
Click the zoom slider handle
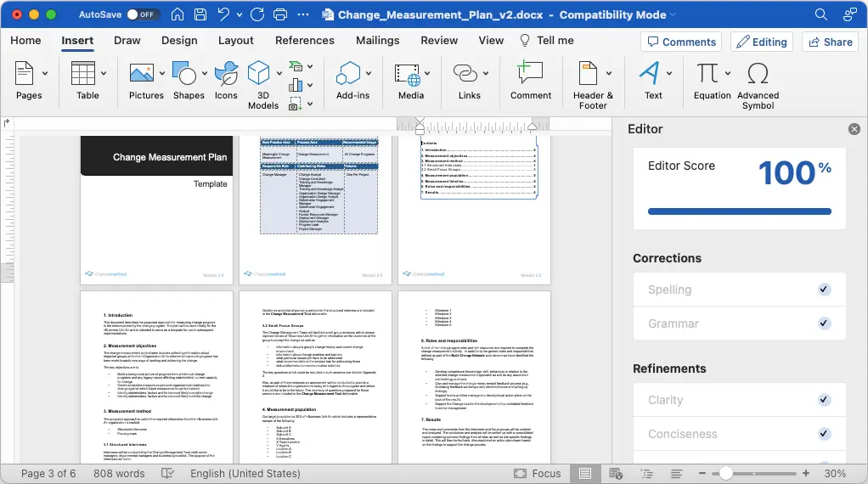(725, 474)
